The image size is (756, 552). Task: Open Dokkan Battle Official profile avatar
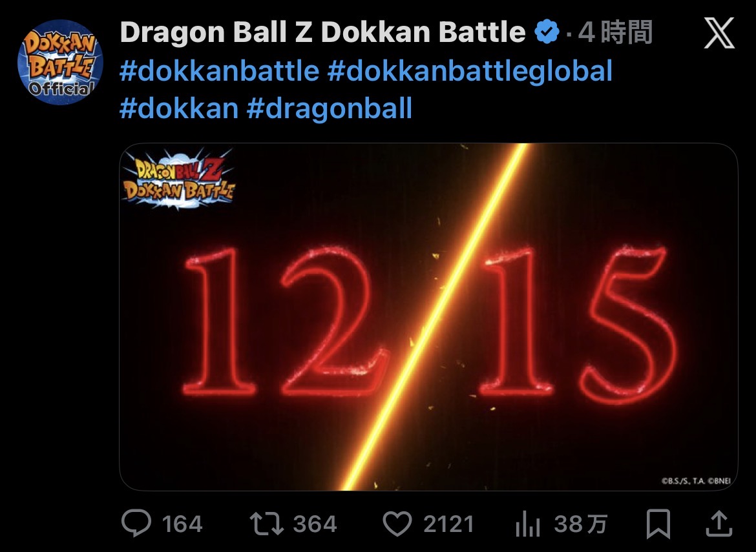tap(60, 62)
